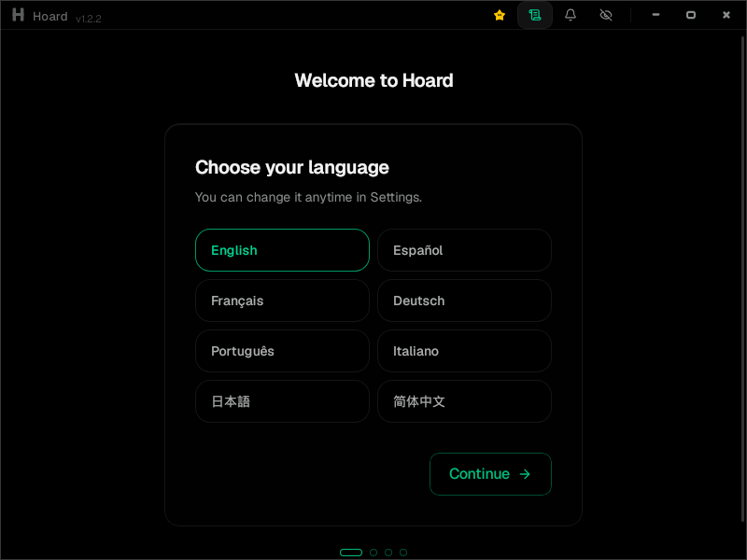The height and width of the screenshot is (560, 747).
Task: Click the Welcome to Hoard heading
Action: (373, 80)
